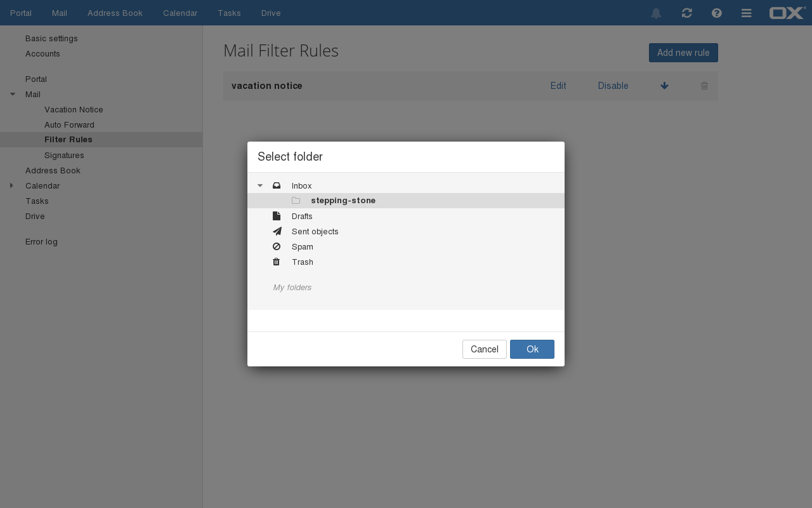Open the Signatures settings item
This screenshot has height=508, width=812.
64,156
